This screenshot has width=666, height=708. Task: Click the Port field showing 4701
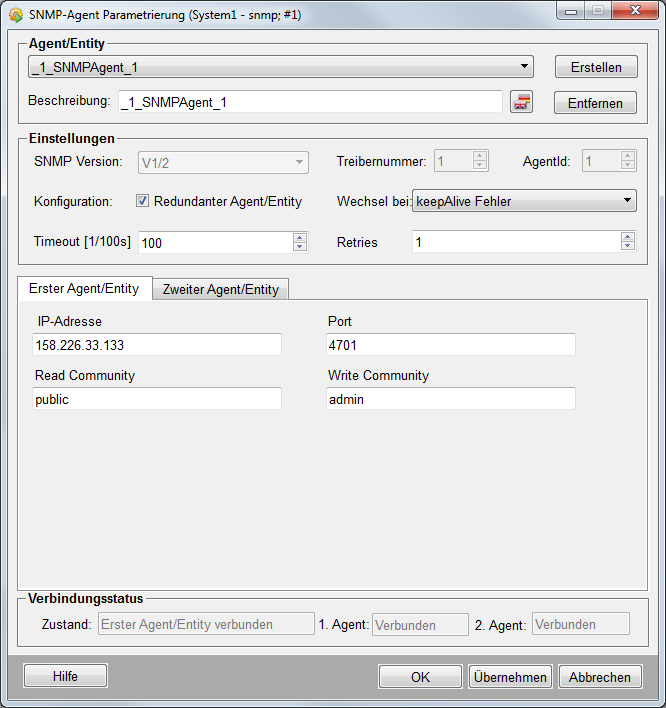tap(451, 345)
